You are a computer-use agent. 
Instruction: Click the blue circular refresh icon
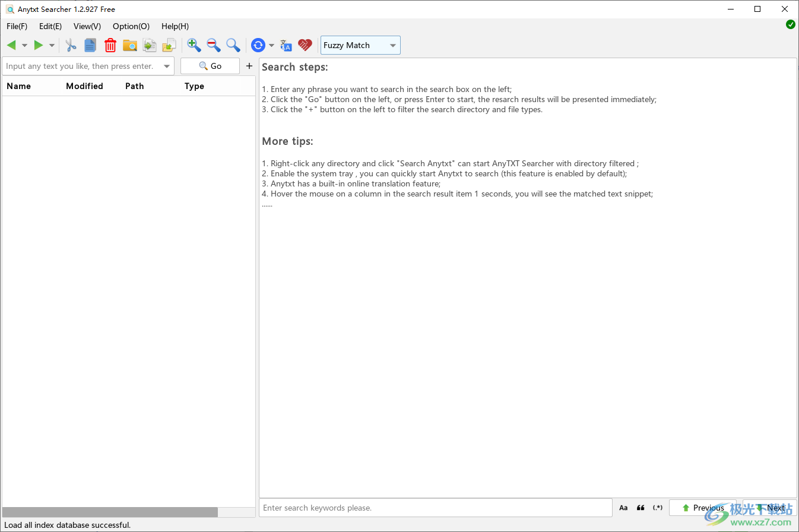(x=258, y=45)
